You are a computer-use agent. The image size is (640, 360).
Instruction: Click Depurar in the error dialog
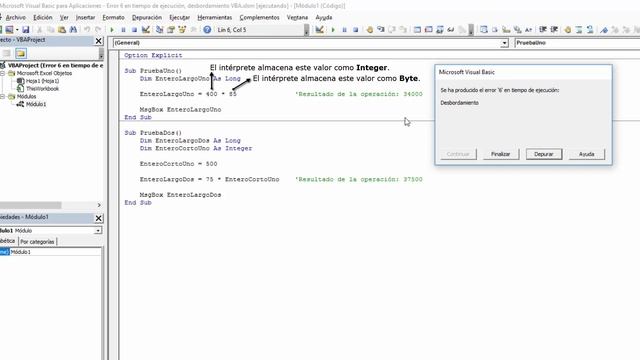pos(544,154)
